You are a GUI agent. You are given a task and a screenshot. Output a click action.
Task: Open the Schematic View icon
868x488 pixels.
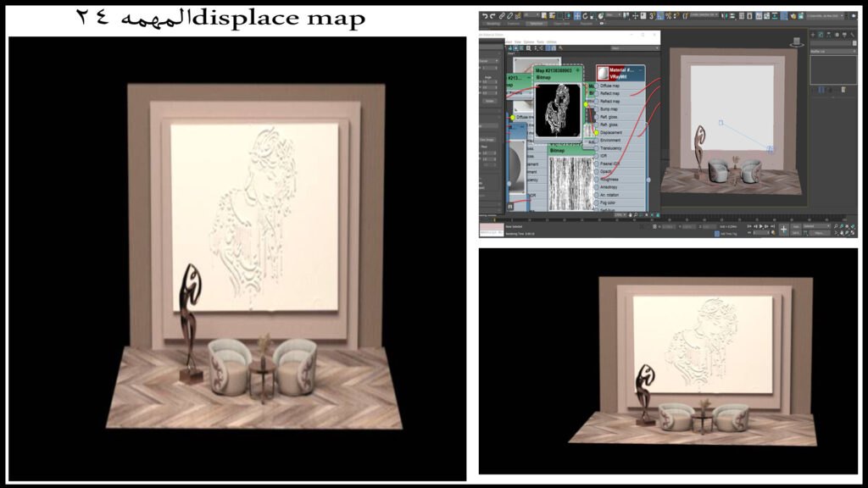775,16
